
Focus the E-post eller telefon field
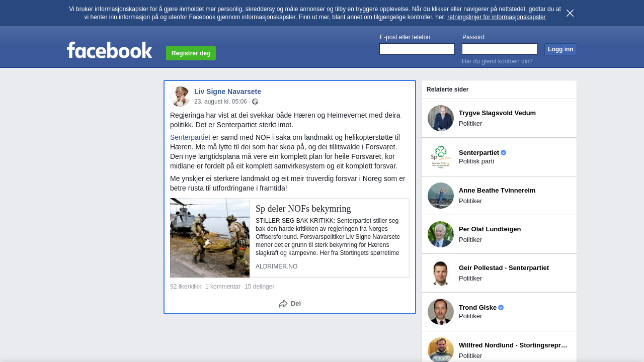(x=417, y=49)
